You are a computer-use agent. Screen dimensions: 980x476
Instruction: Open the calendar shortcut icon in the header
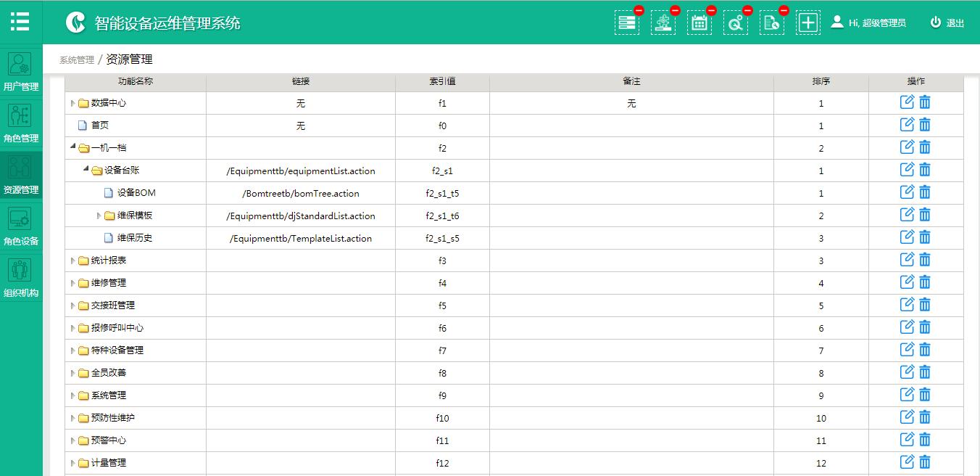(x=699, y=22)
